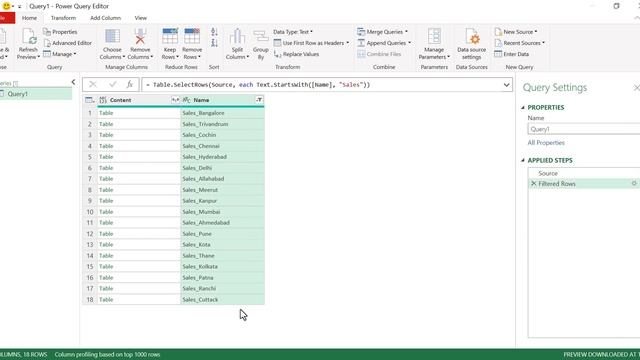
Task: Open the Manage dropdown in the Query group
Action: (x=60, y=54)
